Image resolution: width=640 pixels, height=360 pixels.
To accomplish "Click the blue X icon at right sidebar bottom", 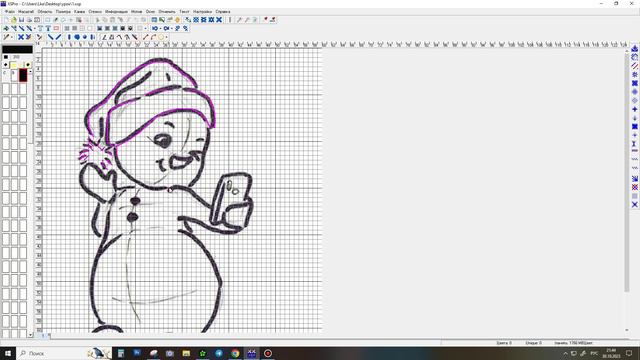I will pyautogui.click(x=635, y=204).
